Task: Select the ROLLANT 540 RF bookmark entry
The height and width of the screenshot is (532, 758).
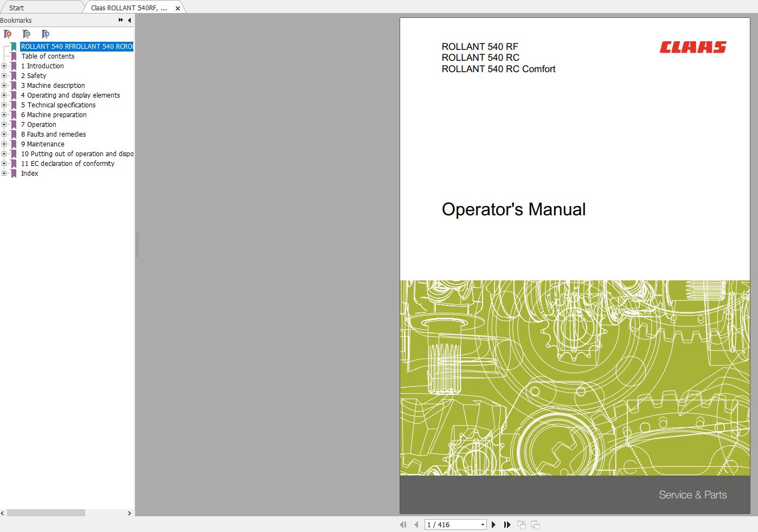Action: click(76, 46)
